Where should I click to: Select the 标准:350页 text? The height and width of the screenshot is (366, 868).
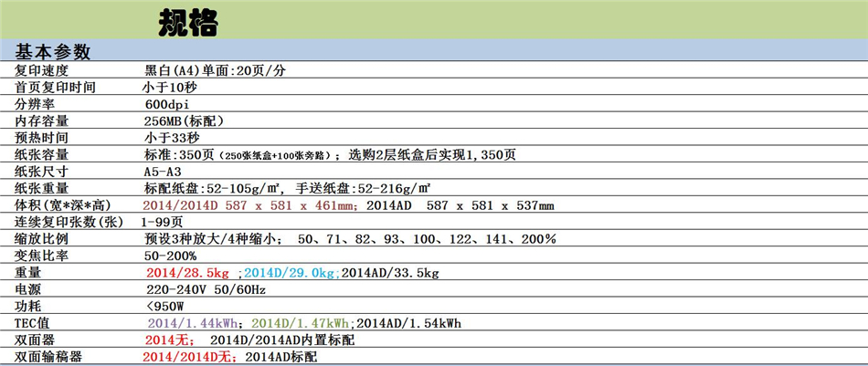coord(178,155)
